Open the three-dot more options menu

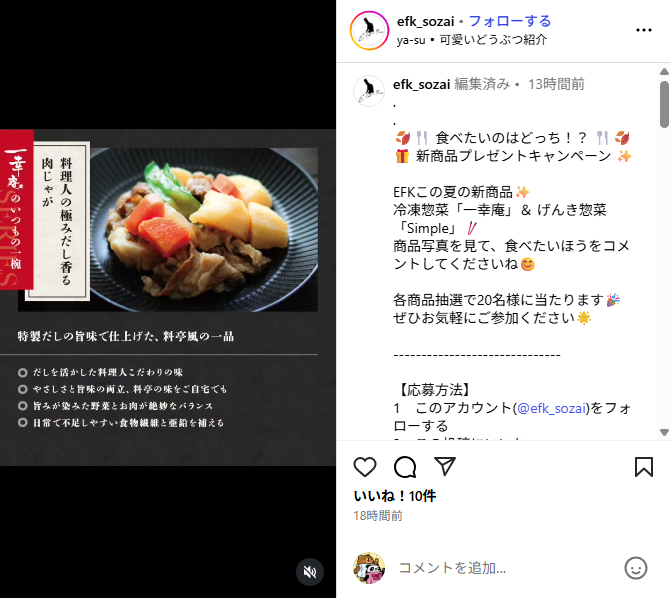pyautogui.click(x=644, y=30)
